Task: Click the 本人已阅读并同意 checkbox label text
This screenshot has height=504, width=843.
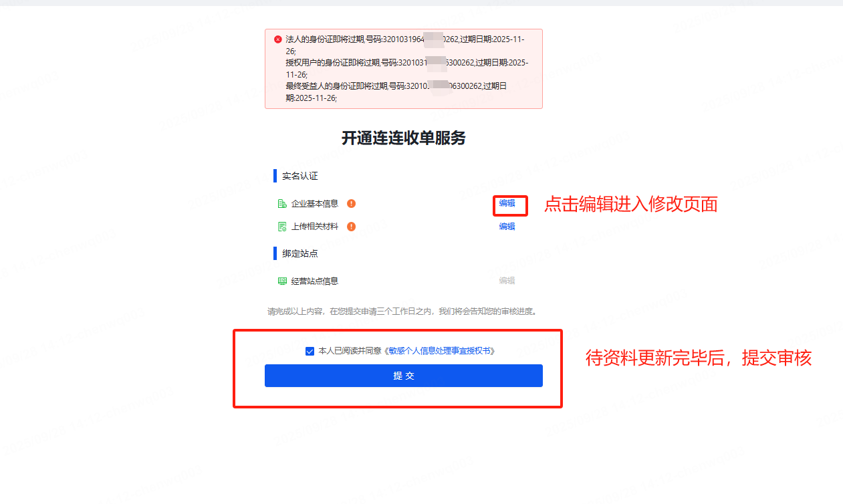Action: pos(350,351)
